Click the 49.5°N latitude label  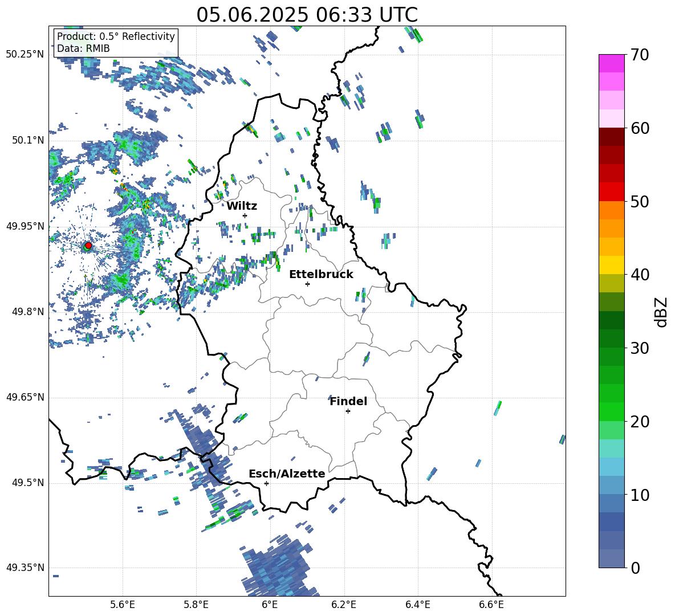[28, 483]
